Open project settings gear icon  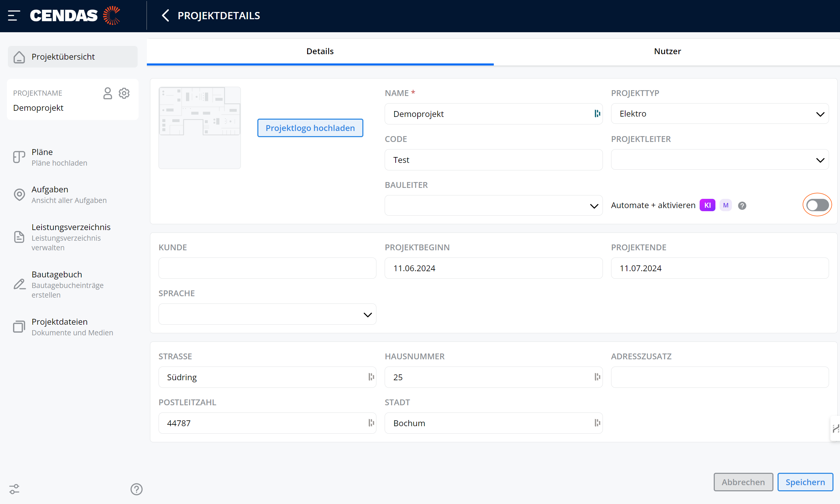click(124, 93)
